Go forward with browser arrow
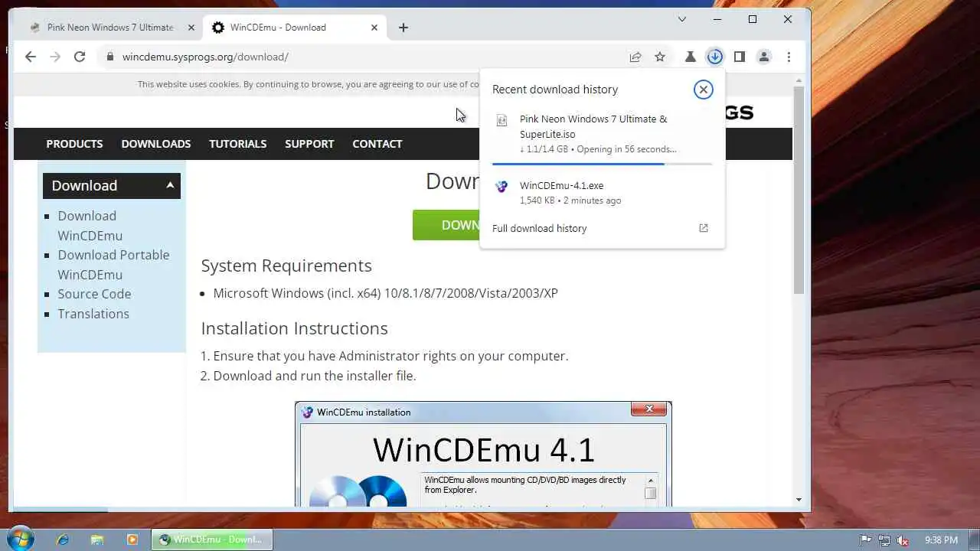The width and height of the screenshot is (980, 551). [x=55, y=57]
